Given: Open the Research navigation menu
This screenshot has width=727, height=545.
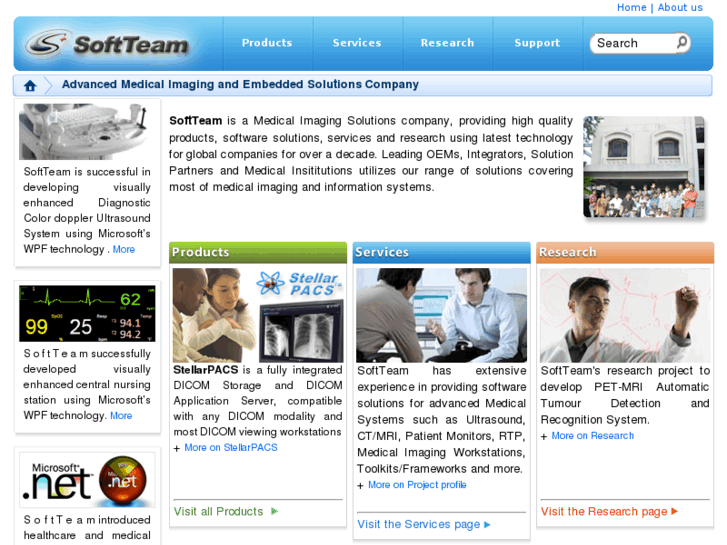Looking at the screenshot, I should 447,43.
